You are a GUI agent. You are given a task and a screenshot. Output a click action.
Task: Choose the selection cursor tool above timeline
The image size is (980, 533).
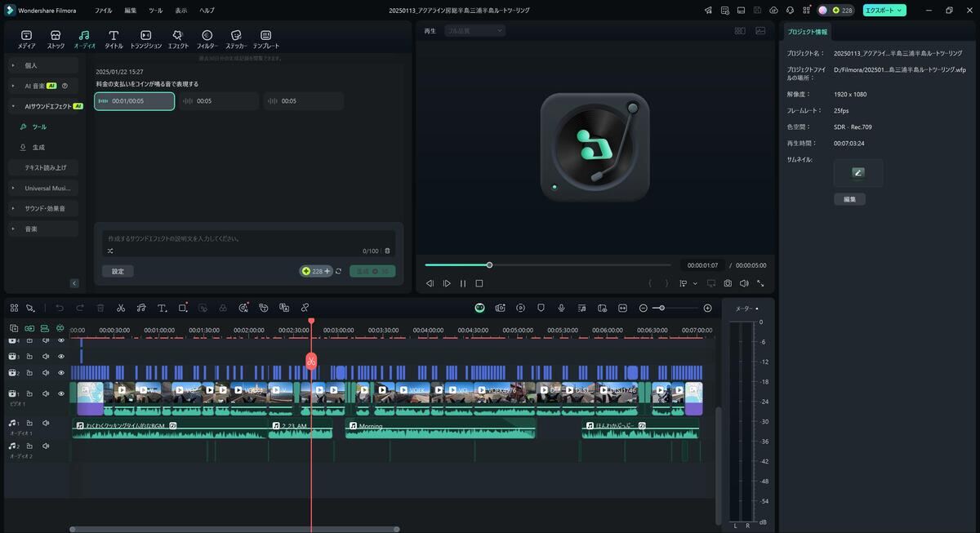coord(30,308)
